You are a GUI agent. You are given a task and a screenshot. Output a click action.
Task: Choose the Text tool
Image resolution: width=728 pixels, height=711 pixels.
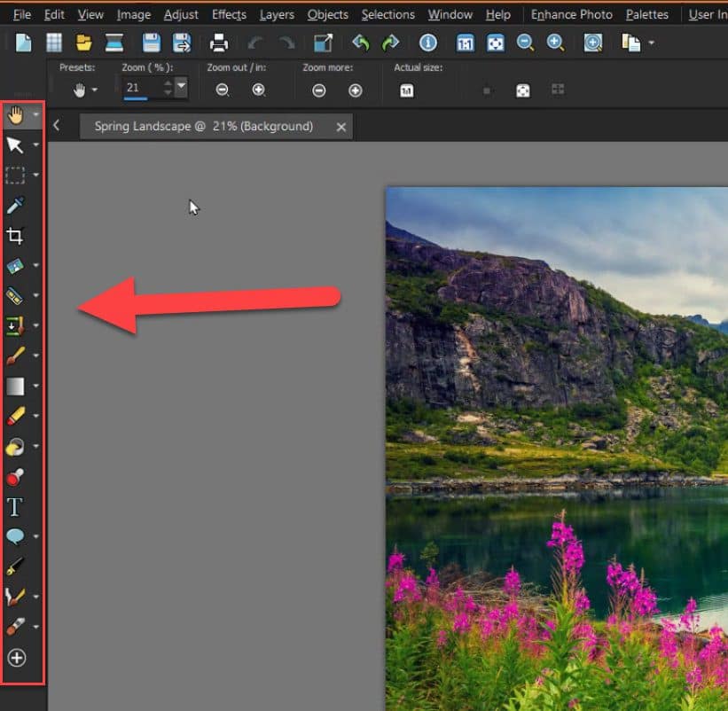coord(15,507)
